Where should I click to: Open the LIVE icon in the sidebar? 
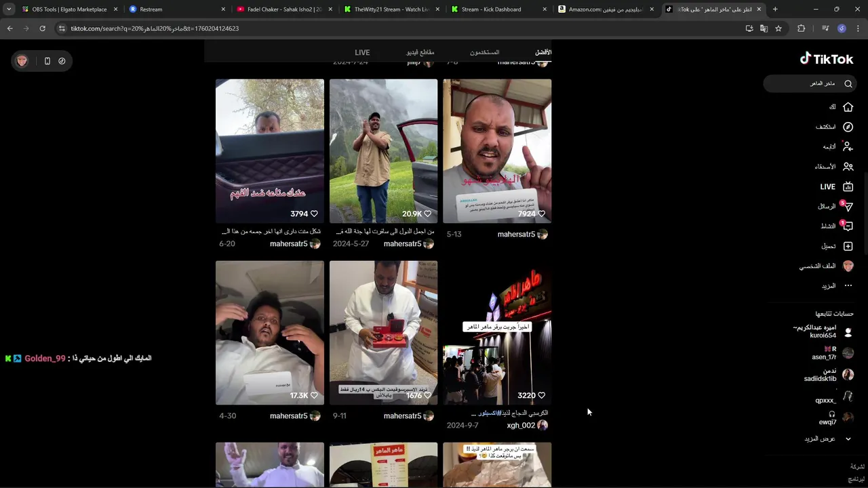(x=848, y=186)
